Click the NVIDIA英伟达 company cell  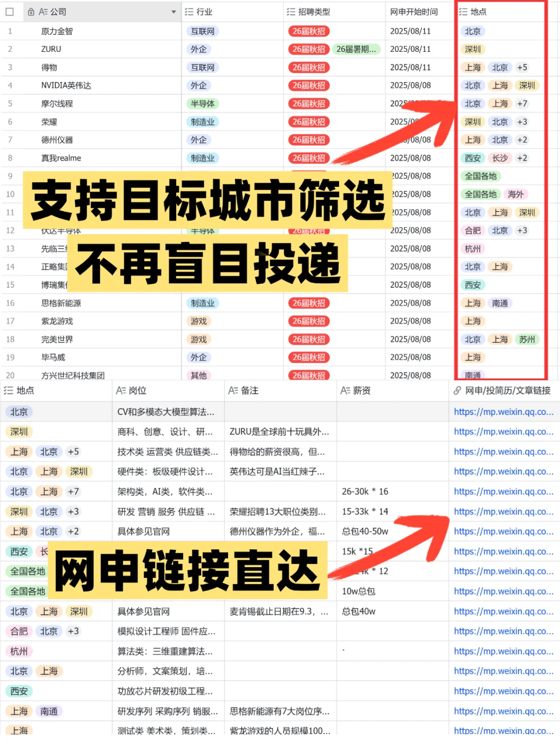coord(66,86)
